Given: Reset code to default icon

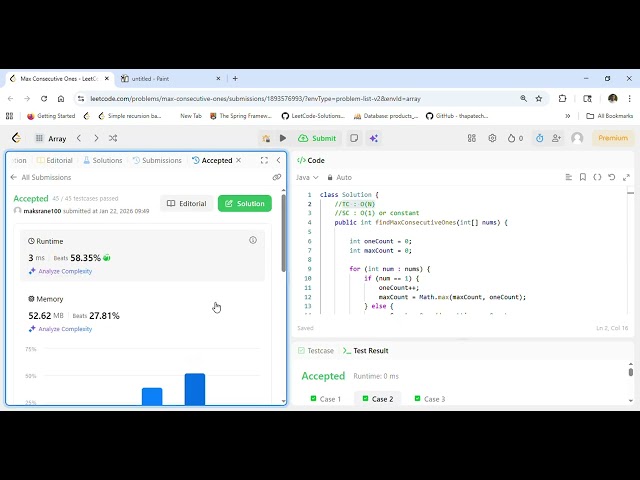Looking at the screenshot, I should click(x=611, y=177).
